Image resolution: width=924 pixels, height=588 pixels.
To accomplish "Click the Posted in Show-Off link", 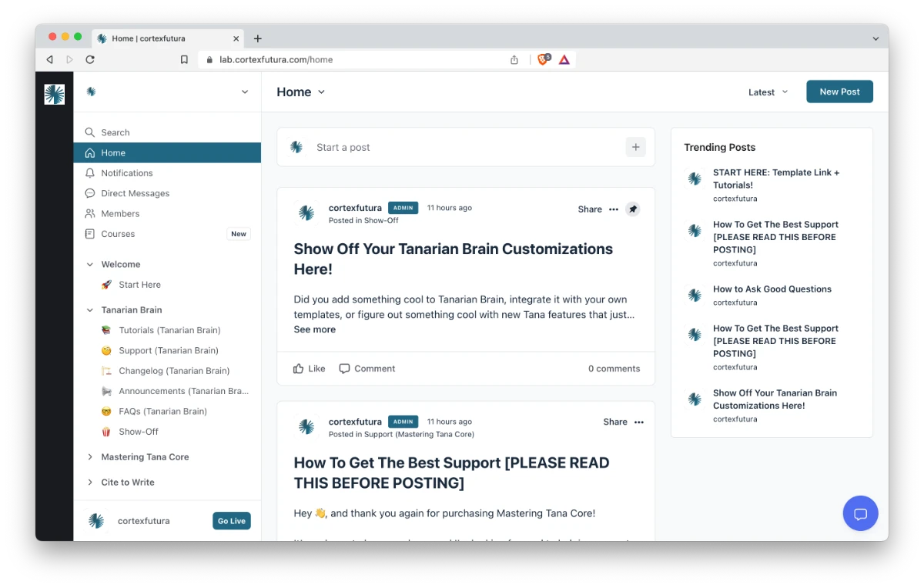I will [x=363, y=221].
